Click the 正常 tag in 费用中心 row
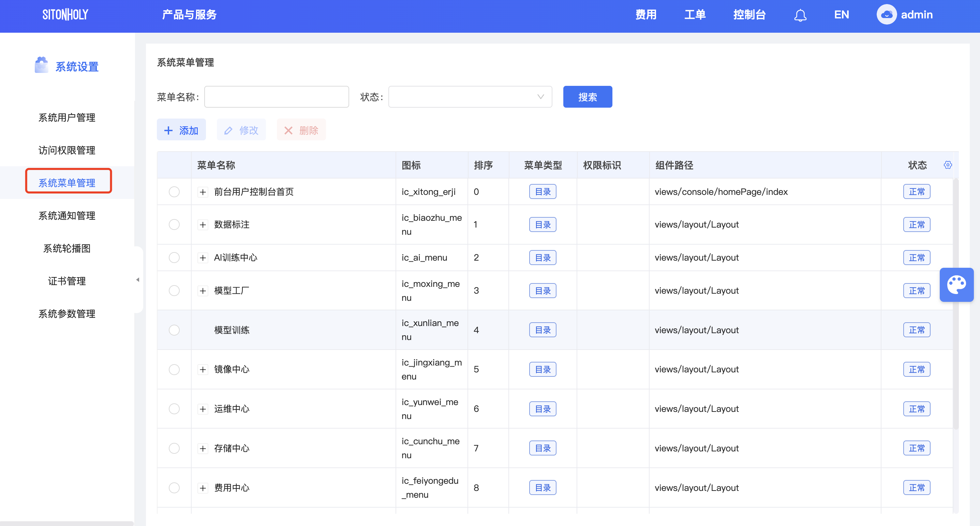 (917, 488)
